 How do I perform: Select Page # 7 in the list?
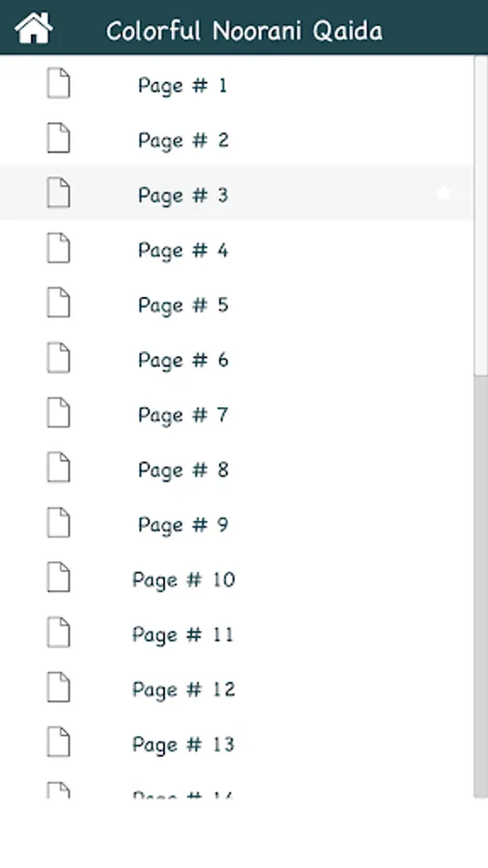(237, 413)
